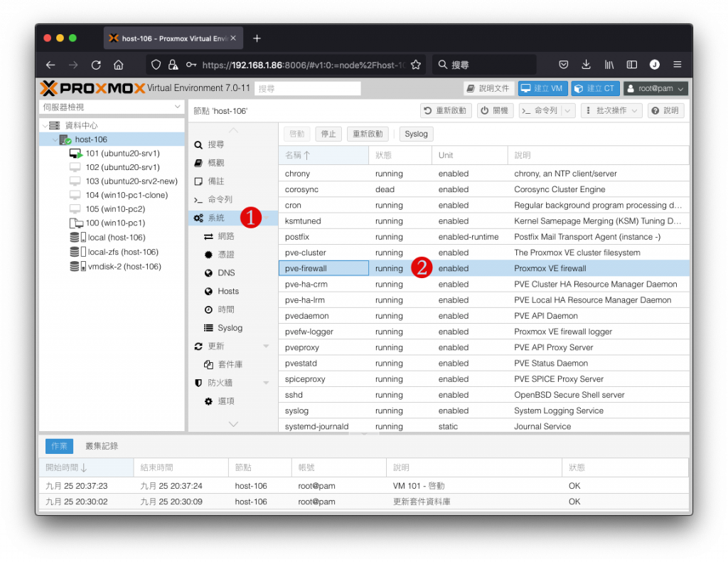This screenshot has width=728, height=562.
Task: Open the 概觀 summary menu item
Action: point(215,163)
